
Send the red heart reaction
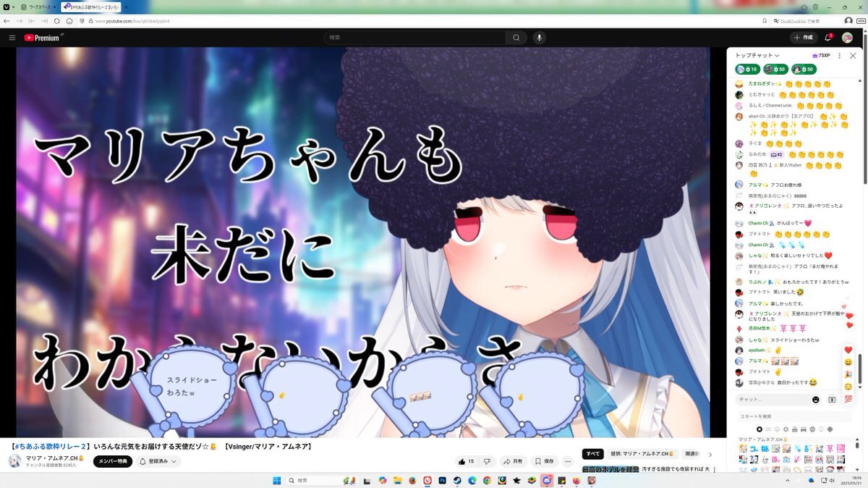[x=848, y=350]
